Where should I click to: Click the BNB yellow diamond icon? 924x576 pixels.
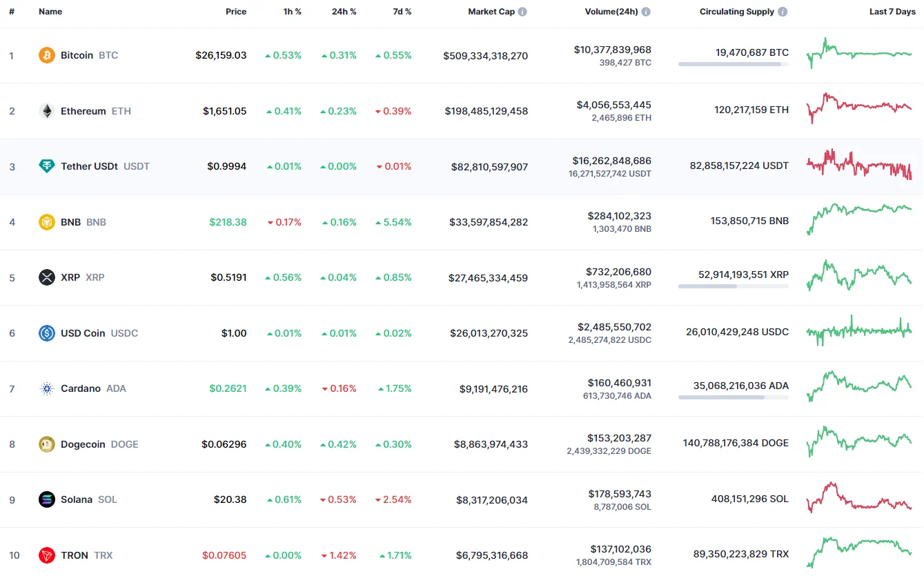coord(46,221)
